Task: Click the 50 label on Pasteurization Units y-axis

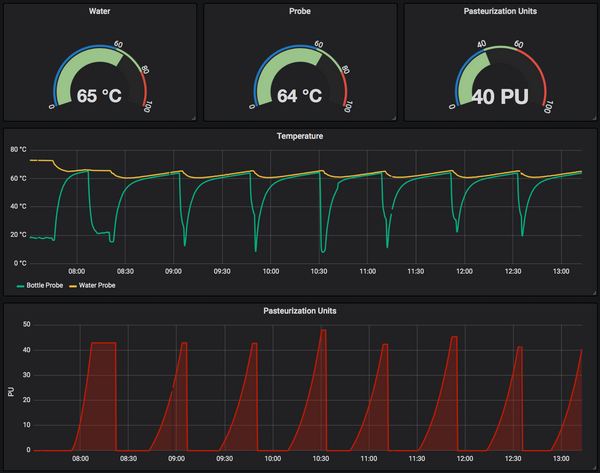Action: (x=25, y=325)
